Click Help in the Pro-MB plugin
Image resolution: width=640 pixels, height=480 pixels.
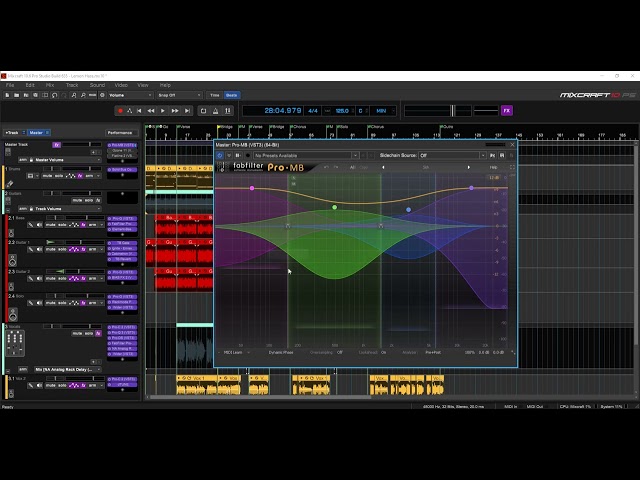(x=493, y=167)
